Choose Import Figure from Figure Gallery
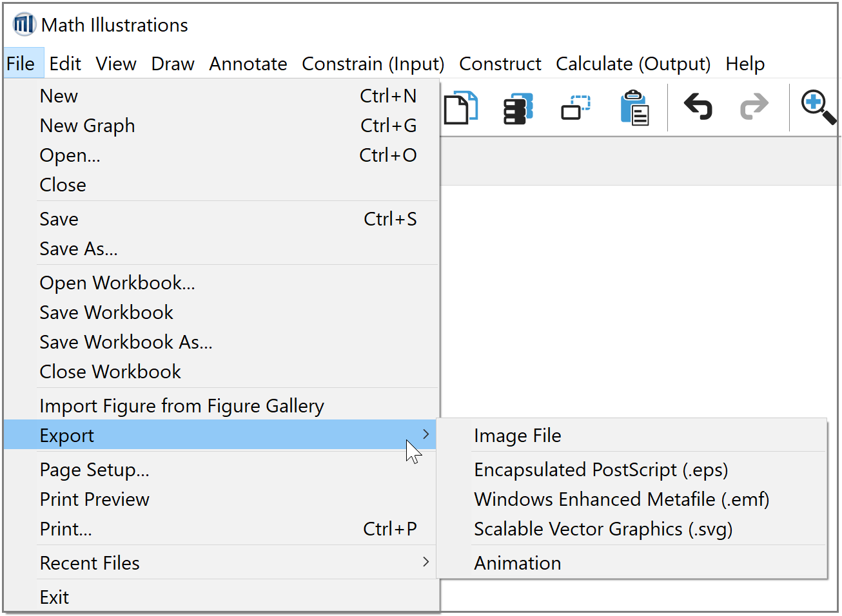This screenshot has width=842, height=616. [x=181, y=406]
